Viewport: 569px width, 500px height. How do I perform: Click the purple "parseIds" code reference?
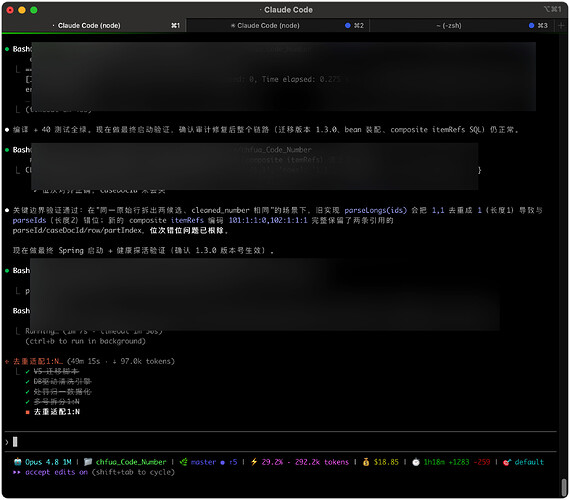click(x=29, y=221)
